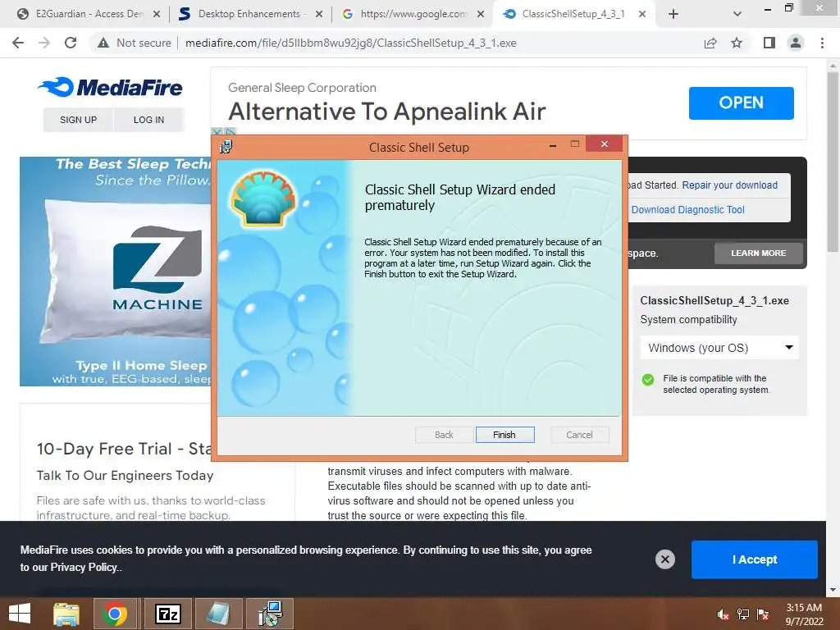Go back with the browser back arrow
Image resolution: width=840 pixels, height=630 pixels.
[x=18, y=43]
